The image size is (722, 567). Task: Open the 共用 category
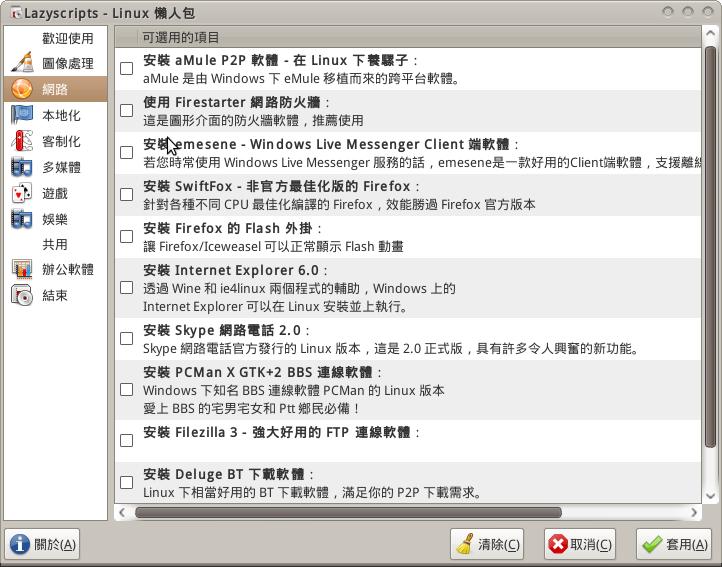coord(55,244)
